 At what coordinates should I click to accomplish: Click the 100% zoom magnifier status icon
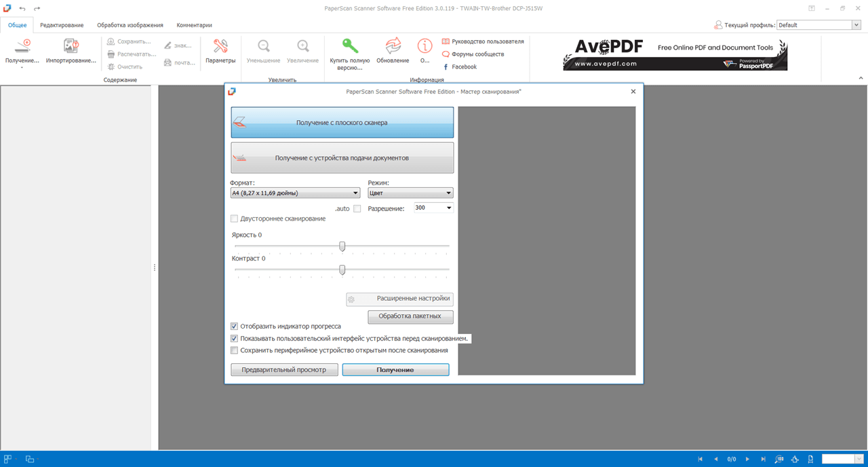[779, 460]
